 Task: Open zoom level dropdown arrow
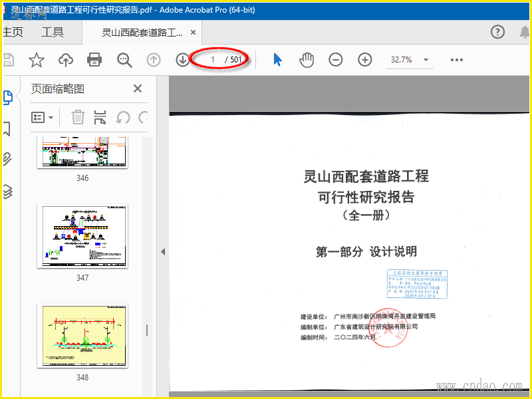tap(426, 60)
